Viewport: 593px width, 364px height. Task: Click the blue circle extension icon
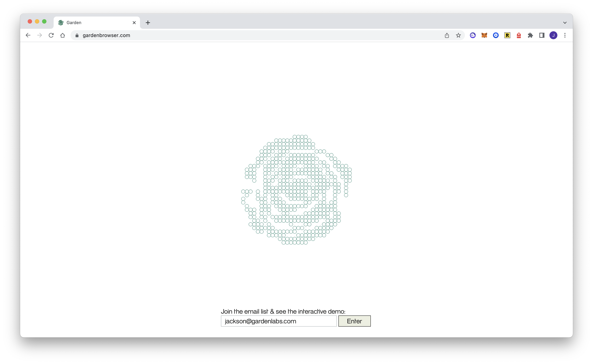[496, 35]
